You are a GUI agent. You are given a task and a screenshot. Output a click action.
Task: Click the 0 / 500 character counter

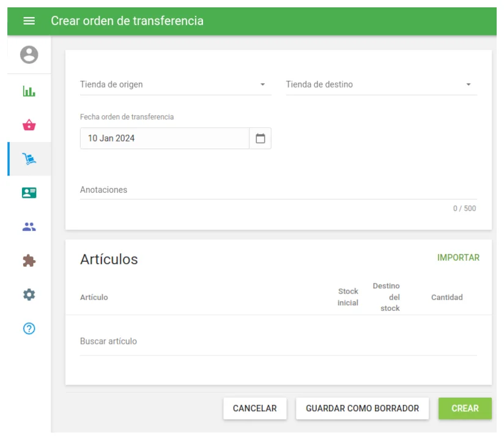click(464, 209)
